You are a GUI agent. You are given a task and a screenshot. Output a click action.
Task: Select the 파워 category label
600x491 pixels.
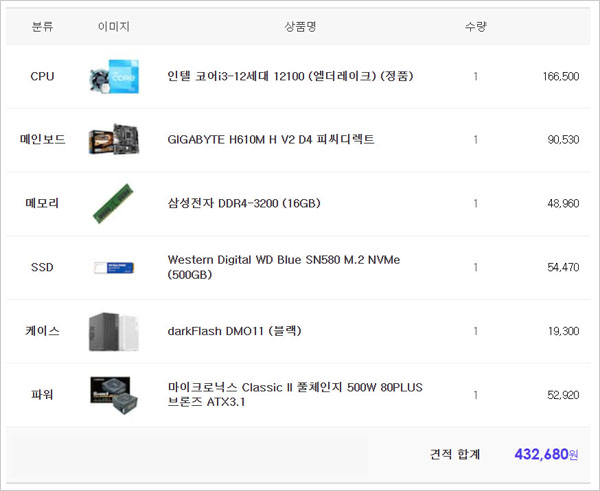coord(43,394)
